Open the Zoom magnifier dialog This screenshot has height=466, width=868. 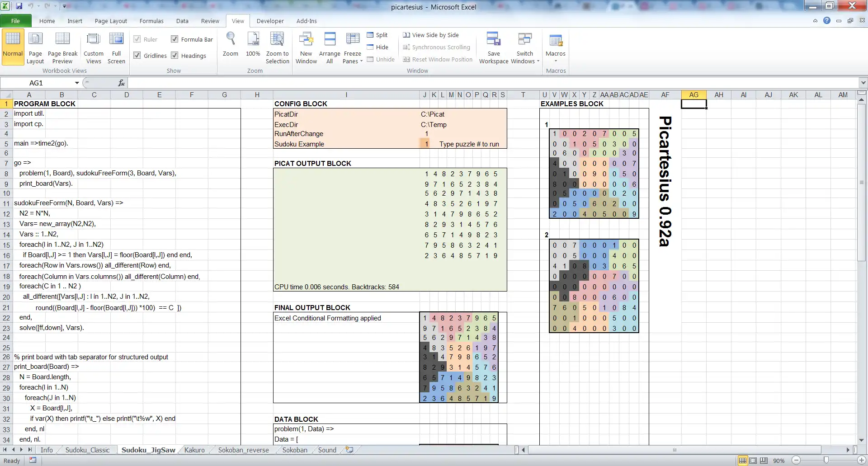tap(231, 45)
